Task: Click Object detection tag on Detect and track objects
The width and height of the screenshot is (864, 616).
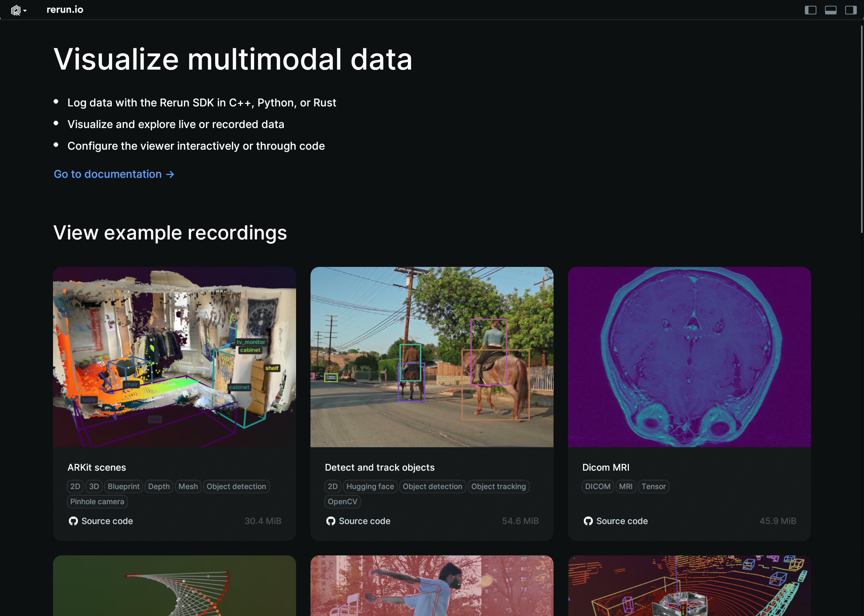Action: [432, 486]
